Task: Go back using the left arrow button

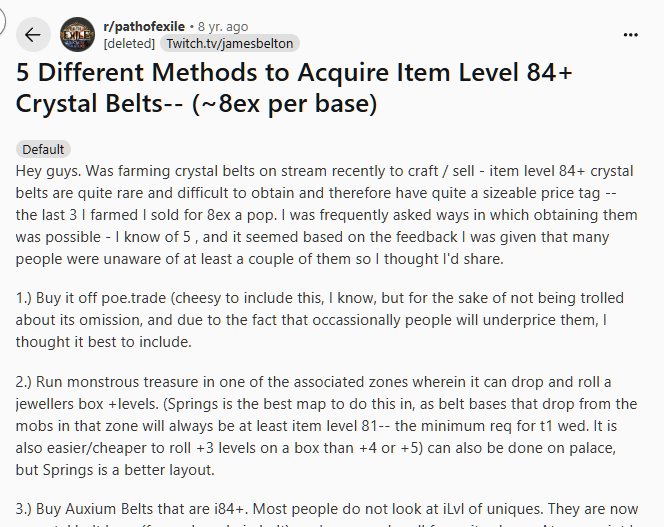Action: (33, 35)
